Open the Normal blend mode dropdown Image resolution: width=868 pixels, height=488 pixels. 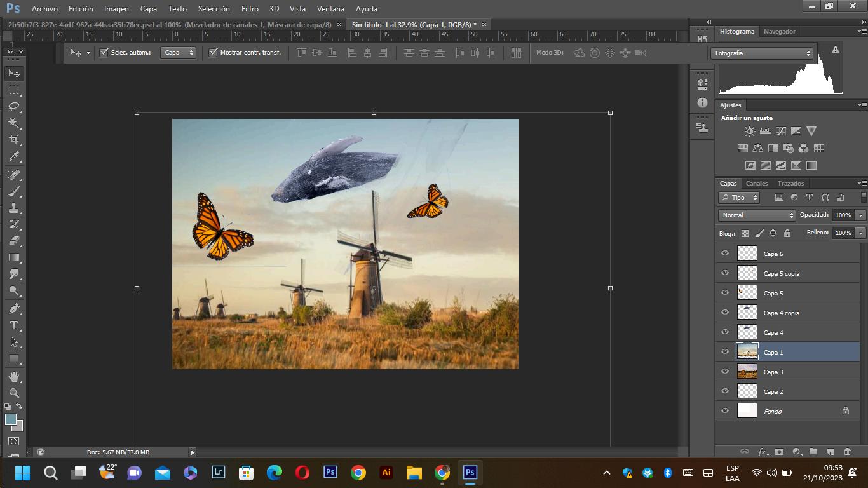click(757, 215)
